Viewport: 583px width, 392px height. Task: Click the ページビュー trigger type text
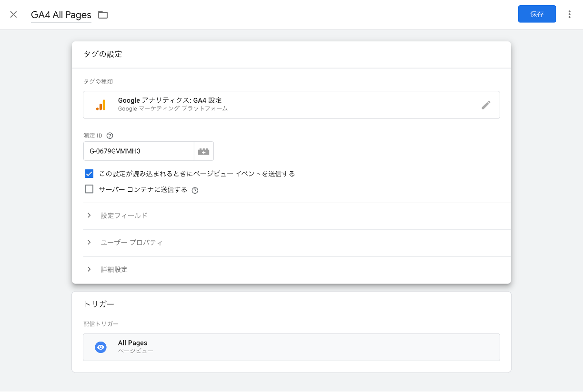tap(136, 351)
